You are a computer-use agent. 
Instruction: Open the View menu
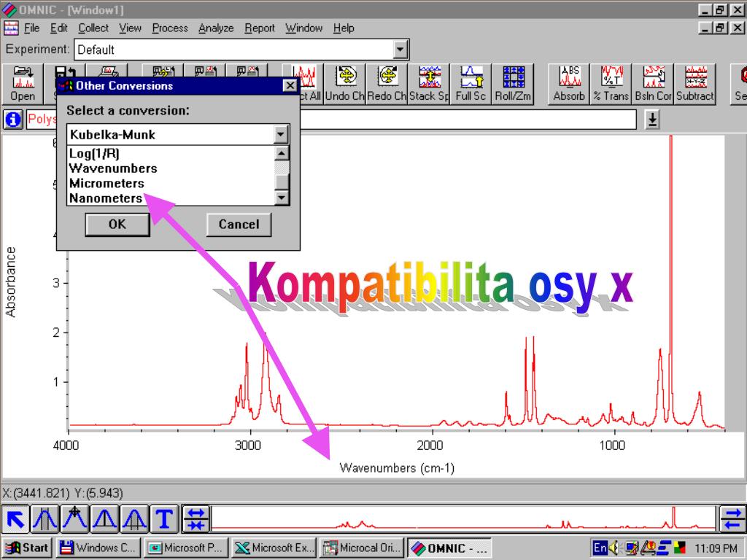pyautogui.click(x=130, y=28)
